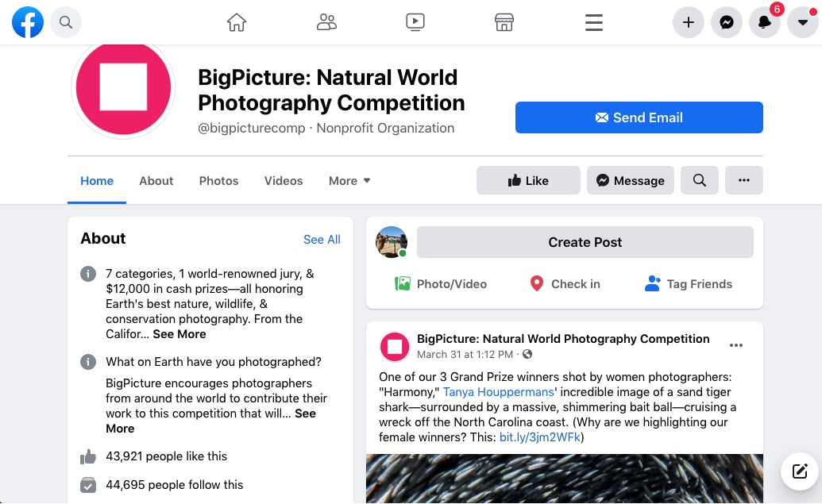Viewport: 822px width, 504px height.
Task: Click the Send Email button
Action: (639, 117)
